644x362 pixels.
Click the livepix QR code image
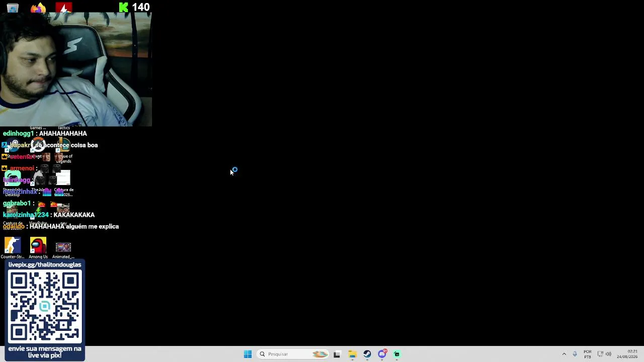click(45, 306)
